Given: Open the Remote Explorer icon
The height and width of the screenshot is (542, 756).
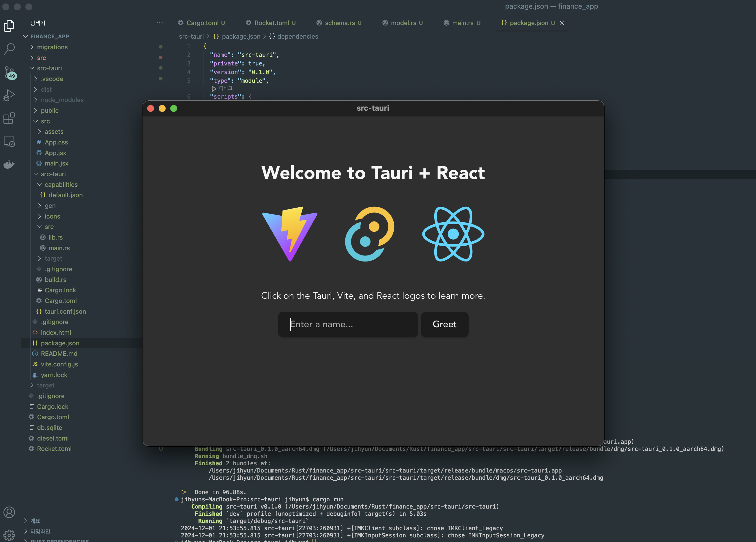Looking at the screenshot, I should click(9, 142).
